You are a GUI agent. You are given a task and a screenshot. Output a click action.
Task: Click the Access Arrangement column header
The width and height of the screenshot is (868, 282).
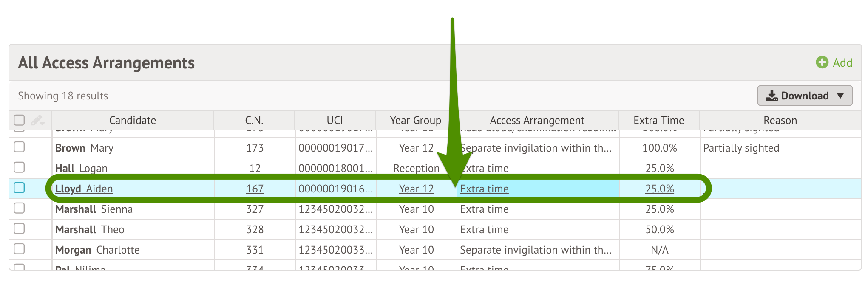click(537, 120)
